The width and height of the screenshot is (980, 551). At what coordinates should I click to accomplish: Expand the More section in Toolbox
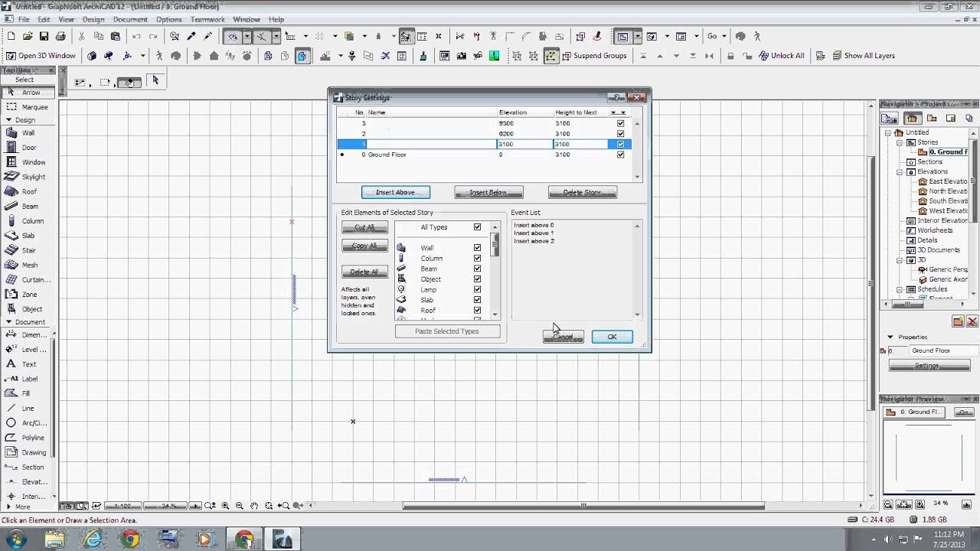(x=9, y=507)
